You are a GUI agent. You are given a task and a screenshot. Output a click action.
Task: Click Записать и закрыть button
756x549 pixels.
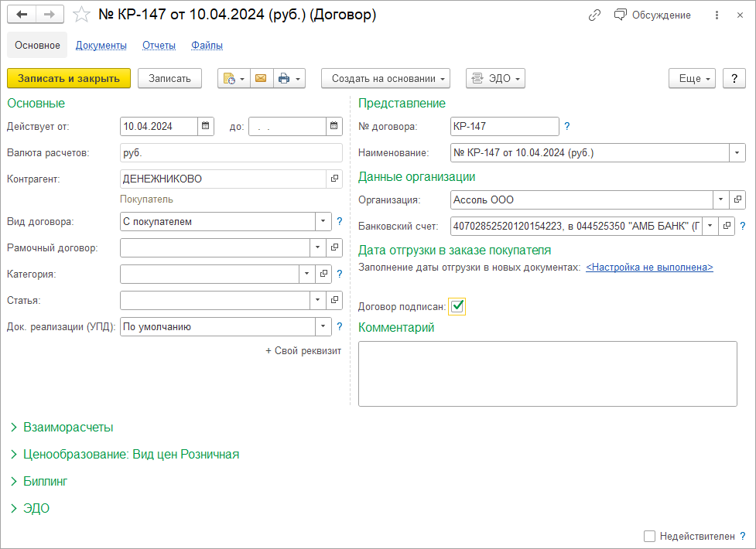pyautogui.click(x=68, y=78)
